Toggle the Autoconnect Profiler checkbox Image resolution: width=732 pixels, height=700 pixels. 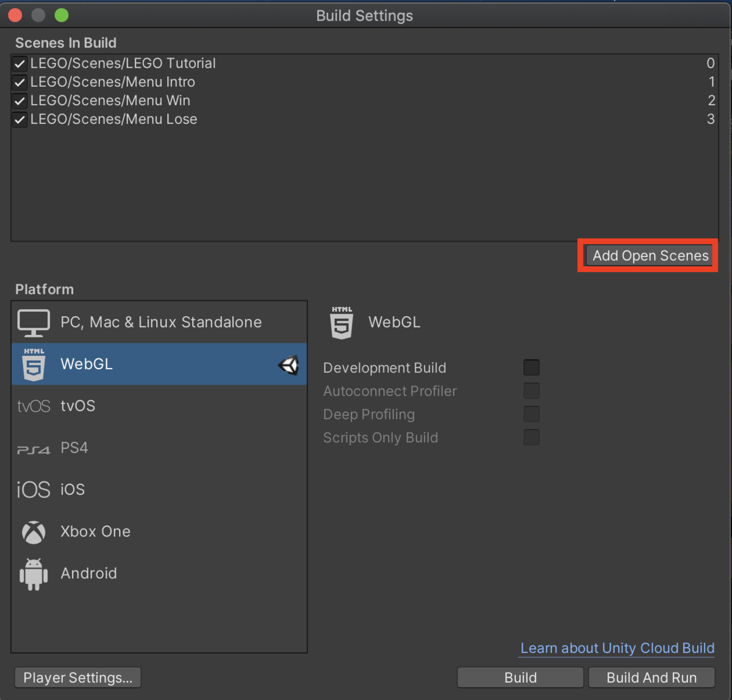click(531, 391)
